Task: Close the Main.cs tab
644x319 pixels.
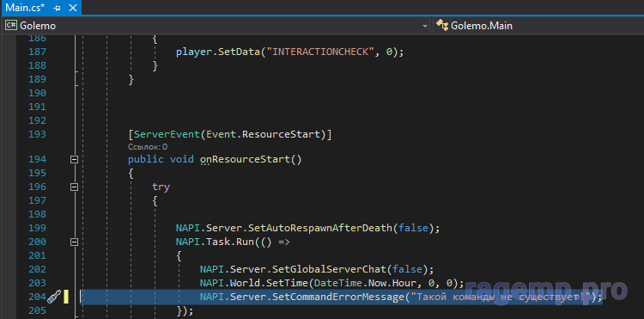Action: point(73,8)
